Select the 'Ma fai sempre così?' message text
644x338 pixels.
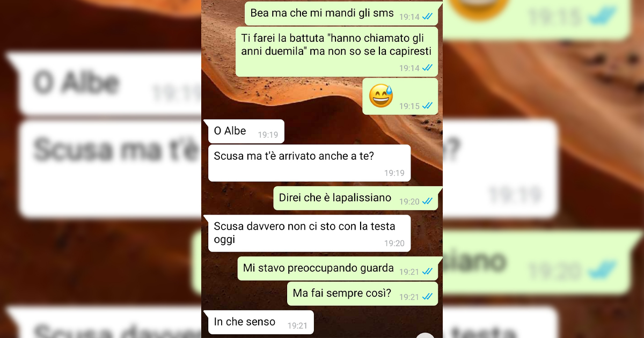(342, 293)
